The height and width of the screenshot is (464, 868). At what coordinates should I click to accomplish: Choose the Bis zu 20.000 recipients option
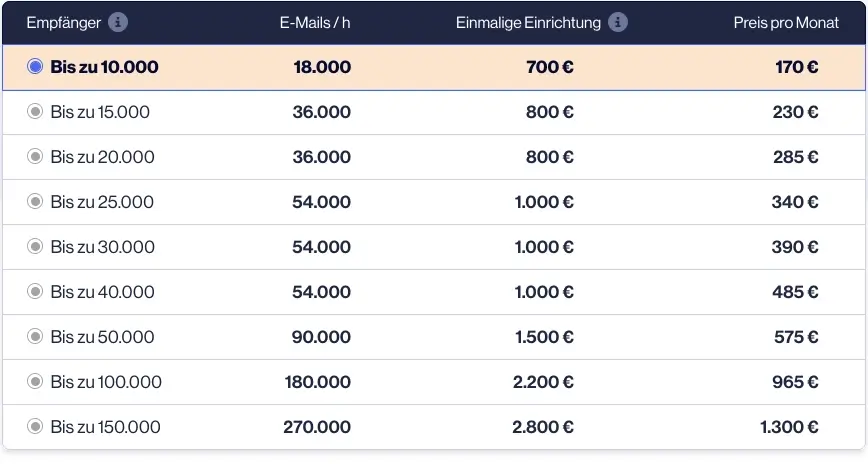[35, 156]
